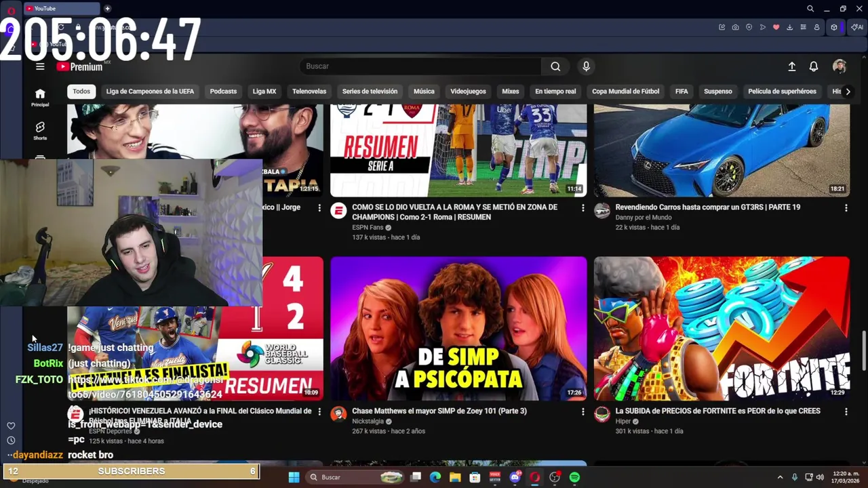
Task: Open the Create upload icon
Action: (x=791, y=66)
